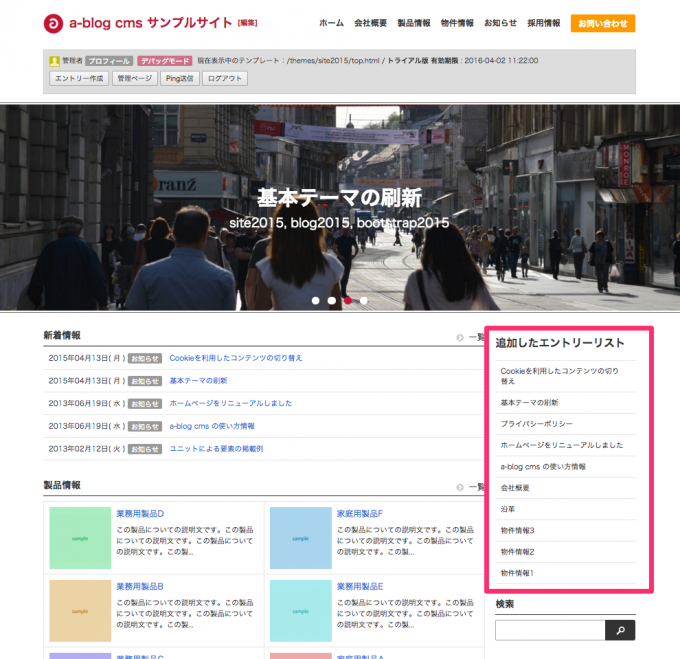Open the 会社概要 menu item

(x=370, y=23)
